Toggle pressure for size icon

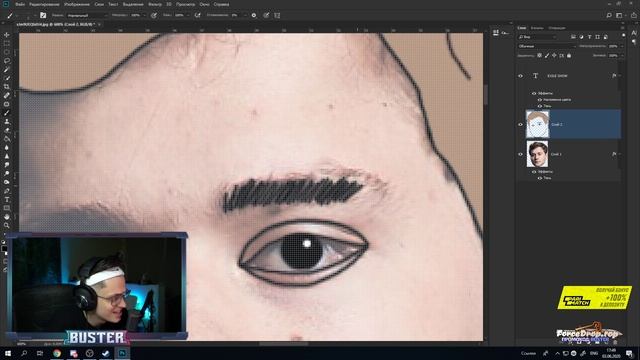tap(266, 15)
